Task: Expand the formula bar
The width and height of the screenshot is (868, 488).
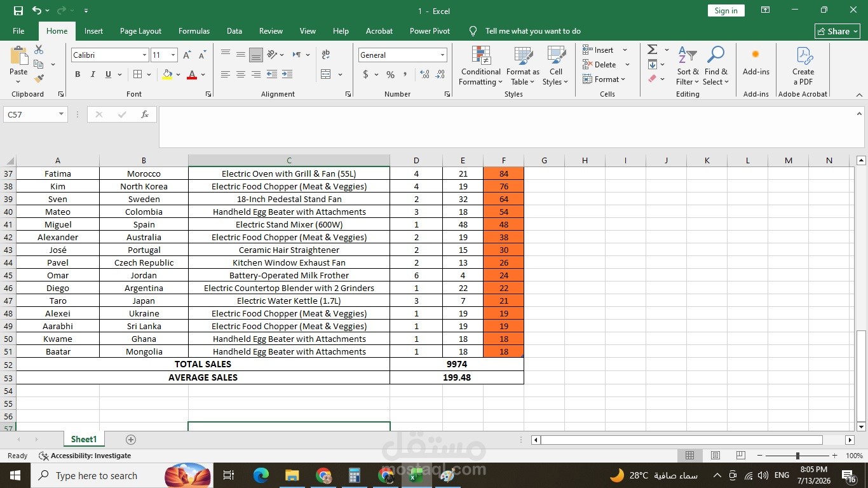Action: click(860, 113)
